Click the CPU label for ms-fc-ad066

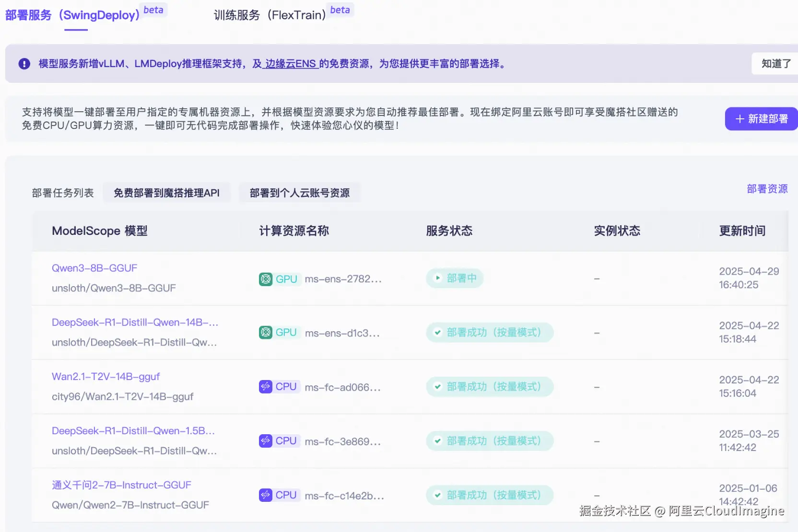point(286,386)
